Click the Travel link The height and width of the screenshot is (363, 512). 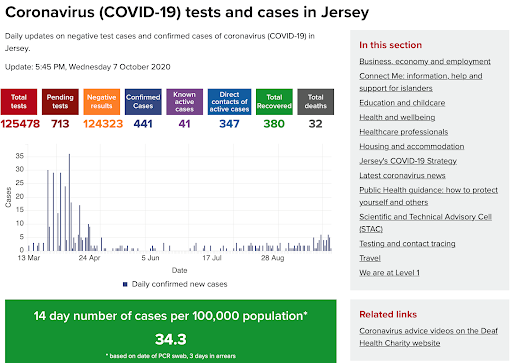(x=370, y=258)
